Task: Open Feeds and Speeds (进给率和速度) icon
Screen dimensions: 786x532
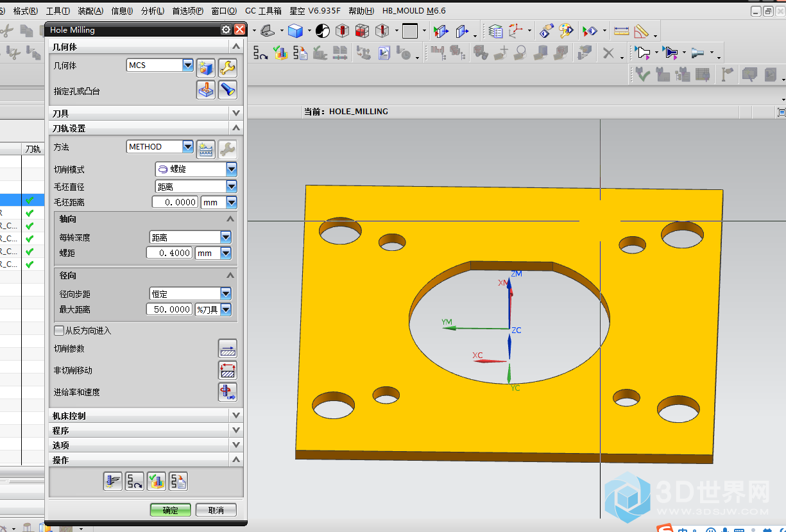Action: pyautogui.click(x=228, y=392)
